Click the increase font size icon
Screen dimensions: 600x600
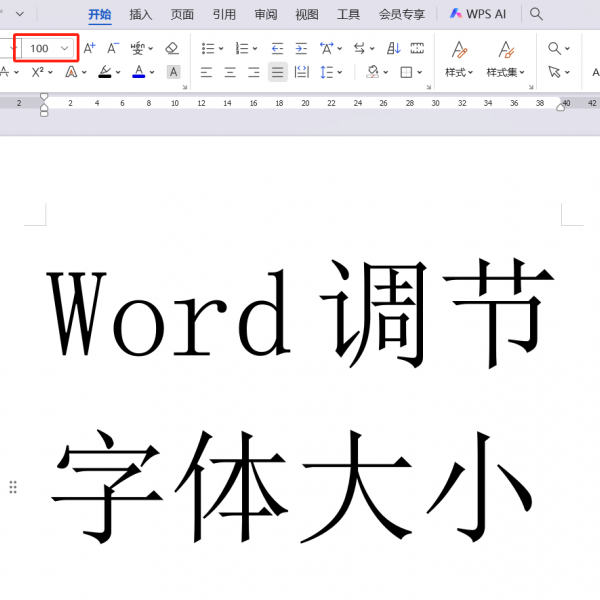coord(90,48)
